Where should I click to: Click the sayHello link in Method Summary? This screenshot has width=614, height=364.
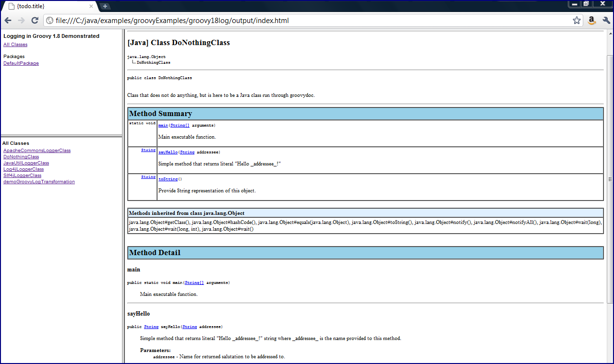168,152
